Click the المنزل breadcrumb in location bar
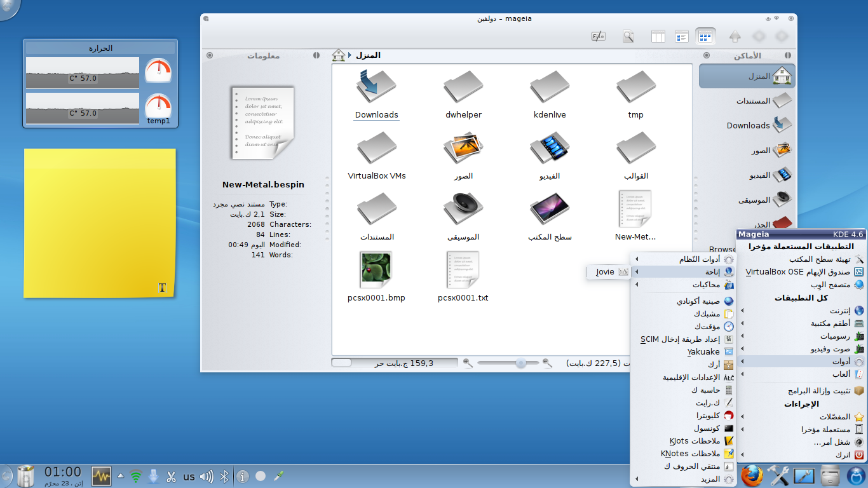The image size is (868, 488). [x=368, y=55]
